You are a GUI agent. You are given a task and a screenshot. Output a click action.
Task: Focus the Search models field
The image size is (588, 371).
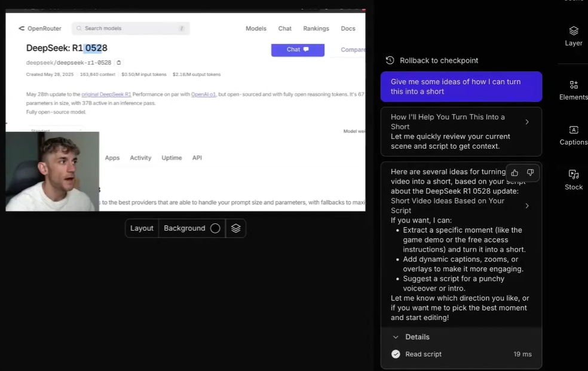point(131,29)
